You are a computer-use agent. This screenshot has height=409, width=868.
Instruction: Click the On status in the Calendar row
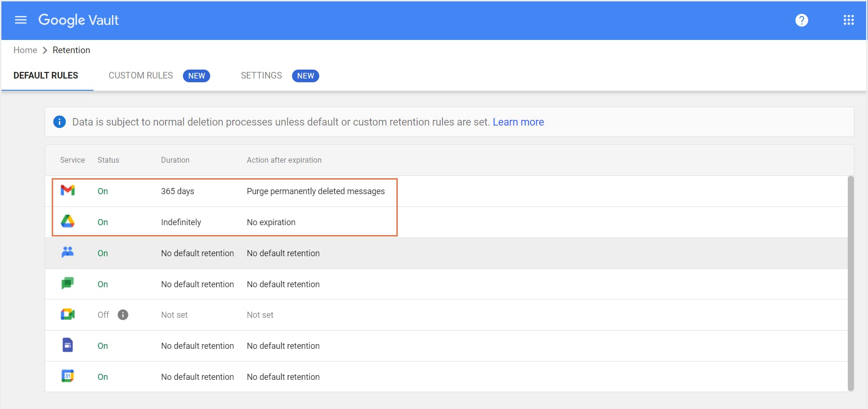click(x=103, y=377)
